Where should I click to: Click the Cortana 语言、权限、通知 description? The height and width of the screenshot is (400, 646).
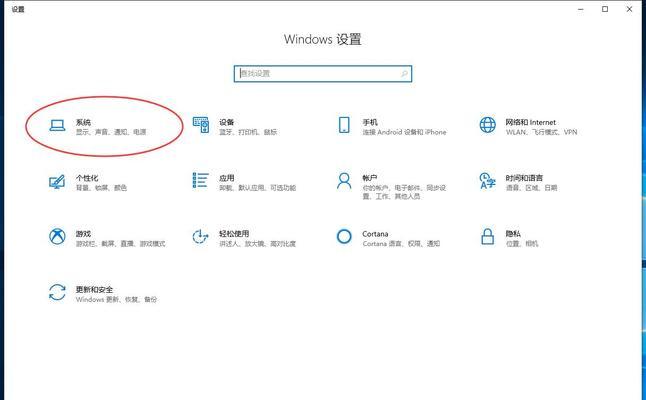(x=401, y=244)
